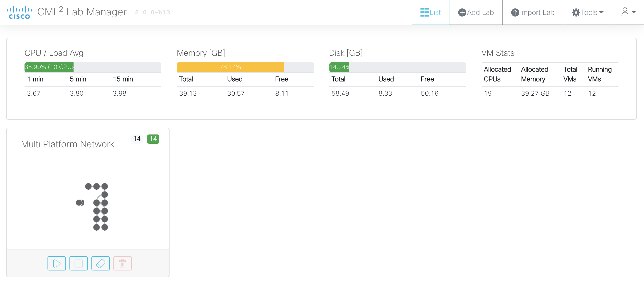Click the gear icon in Tools
Image resolution: width=644 pixels, height=294 pixels.
tap(576, 13)
